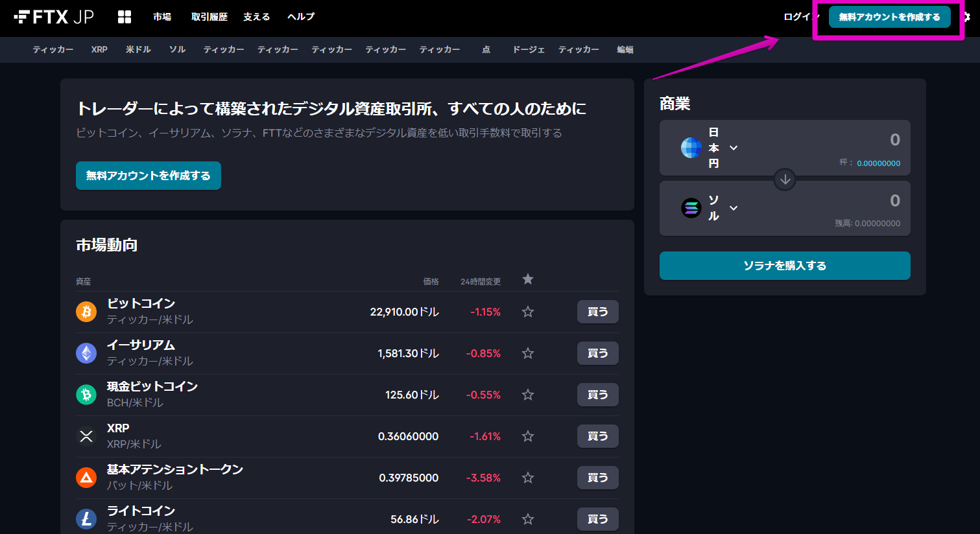Toggle the star for 現金ビットコイン
The width and height of the screenshot is (980, 534).
click(x=528, y=395)
